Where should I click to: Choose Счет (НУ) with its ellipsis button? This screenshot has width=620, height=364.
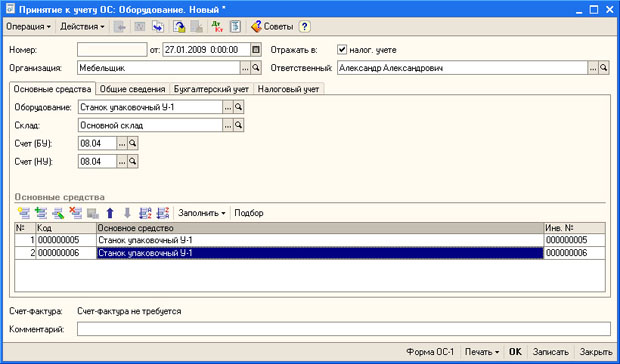click(122, 161)
